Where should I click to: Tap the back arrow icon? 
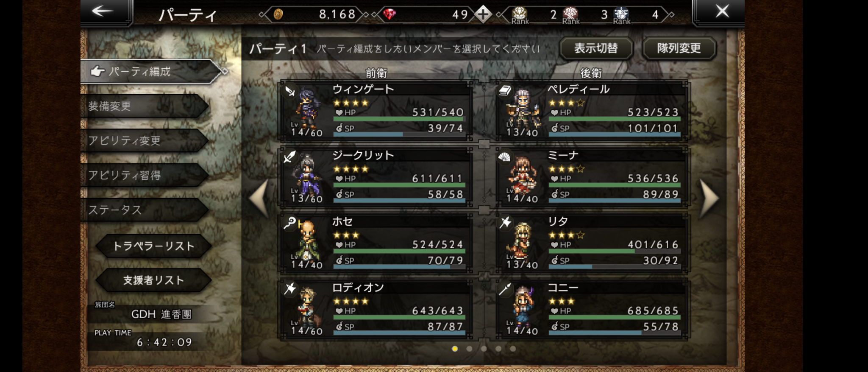103,11
